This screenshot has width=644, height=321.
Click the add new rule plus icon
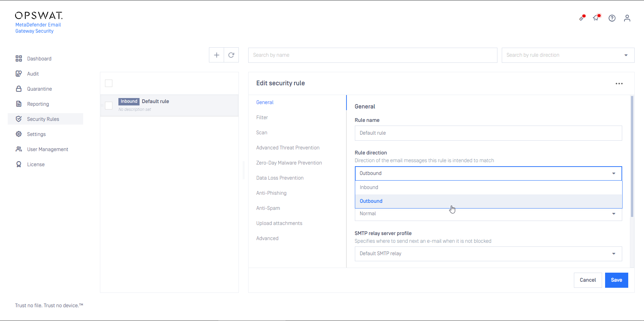pyautogui.click(x=217, y=55)
